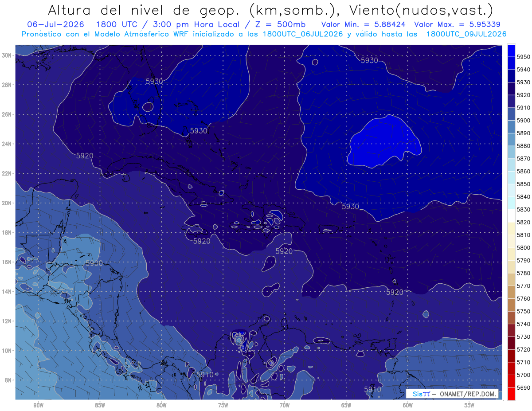
Task: Click the latitude axis label "12N"
Action: point(7,321)
